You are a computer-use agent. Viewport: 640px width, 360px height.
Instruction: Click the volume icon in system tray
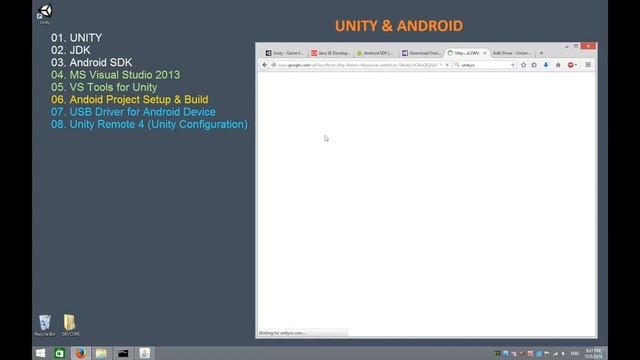[x=563, y=353]
